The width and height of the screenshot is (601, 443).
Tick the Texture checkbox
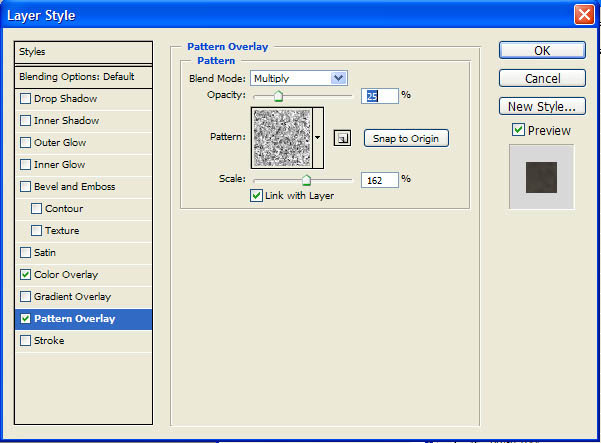tap(36, 230)
